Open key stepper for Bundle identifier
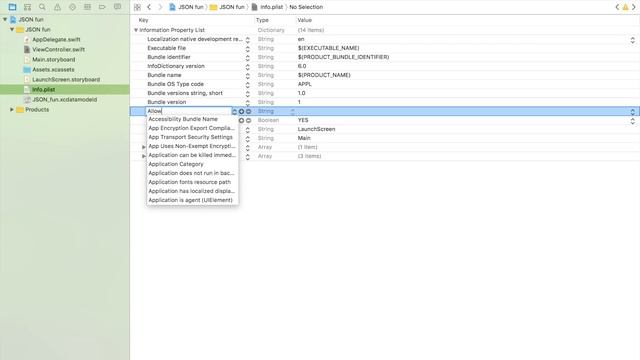Screen dimensions: 640x360 247,58
